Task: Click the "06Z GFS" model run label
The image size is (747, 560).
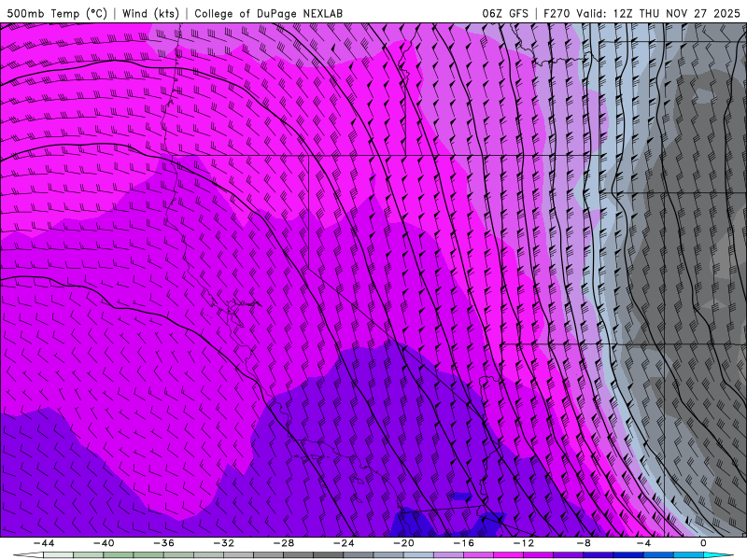Action: point(505,14)
